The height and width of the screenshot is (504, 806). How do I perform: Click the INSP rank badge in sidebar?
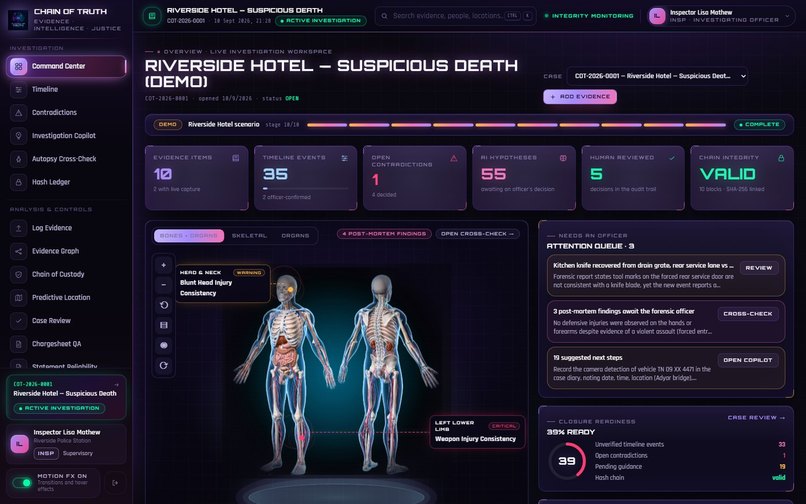click(46, 454)
